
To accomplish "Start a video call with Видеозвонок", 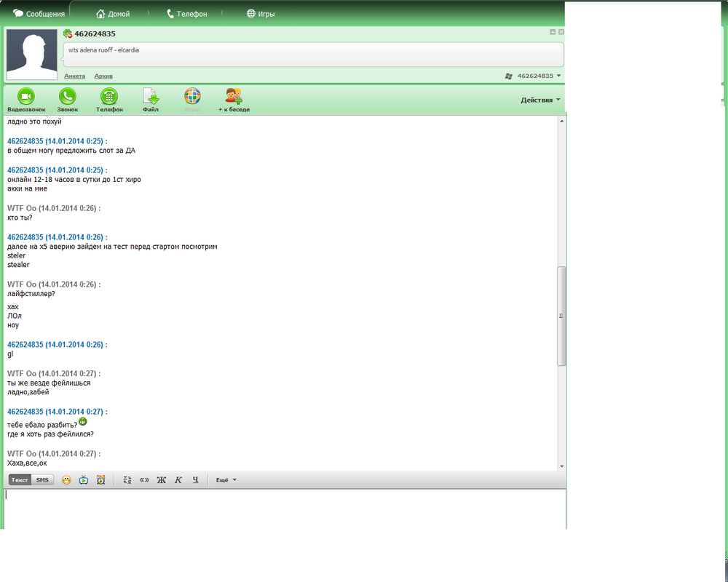I will (x=26, y=96).
